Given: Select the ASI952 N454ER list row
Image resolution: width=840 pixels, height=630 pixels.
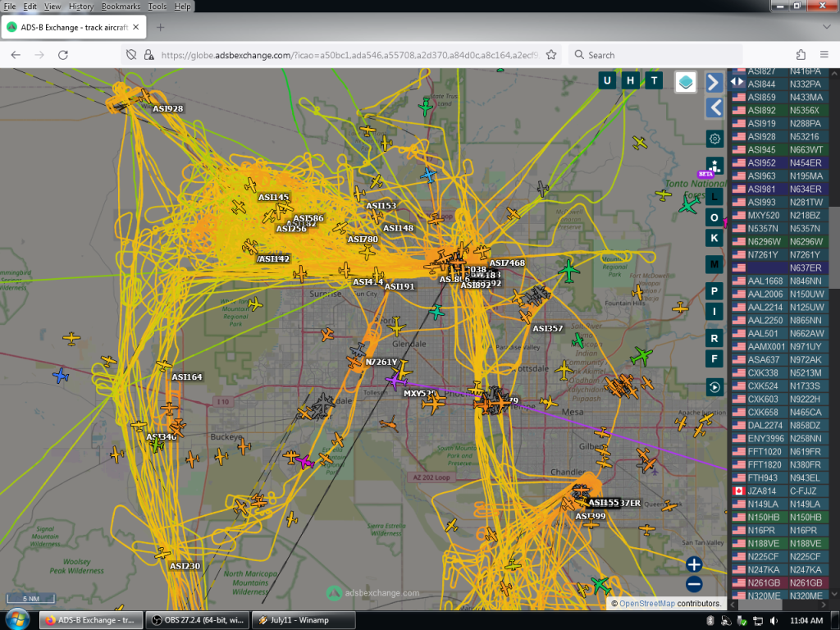Looking at the screenshot, I should click(779, 163).
